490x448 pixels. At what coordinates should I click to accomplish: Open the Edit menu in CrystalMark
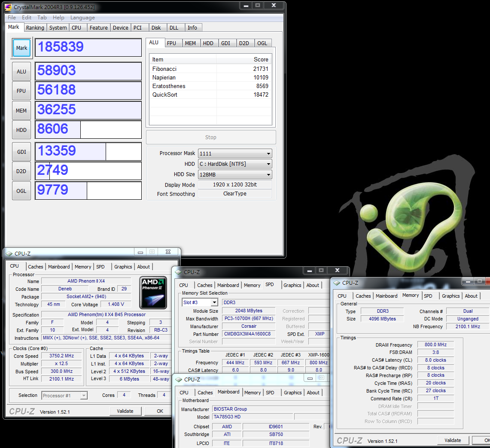tap(27, 18)
